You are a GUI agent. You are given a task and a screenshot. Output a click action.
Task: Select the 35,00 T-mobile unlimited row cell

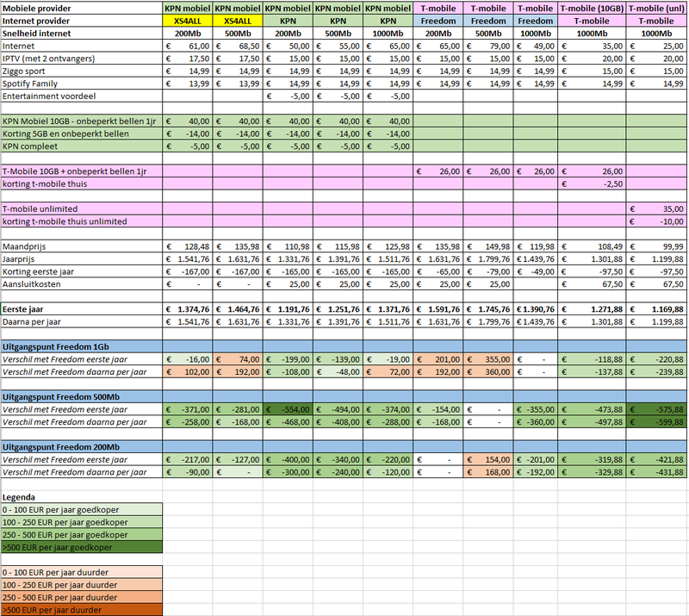(656, 208)
